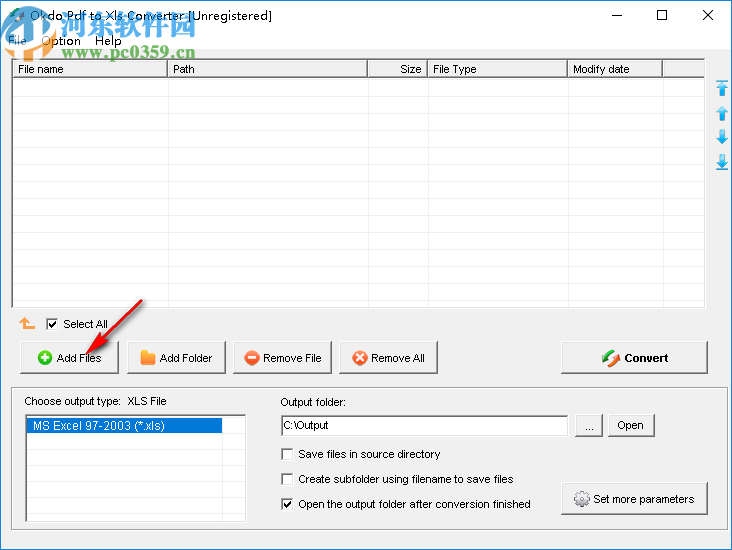Enable Create subfolder using filename option
Screen dimensions: 732x550
pos(287,479)
